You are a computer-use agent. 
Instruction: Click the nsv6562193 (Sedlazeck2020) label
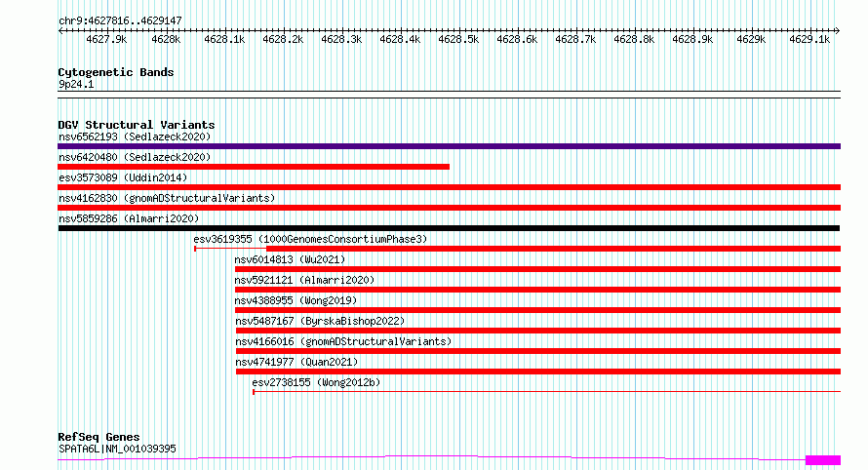135,137
